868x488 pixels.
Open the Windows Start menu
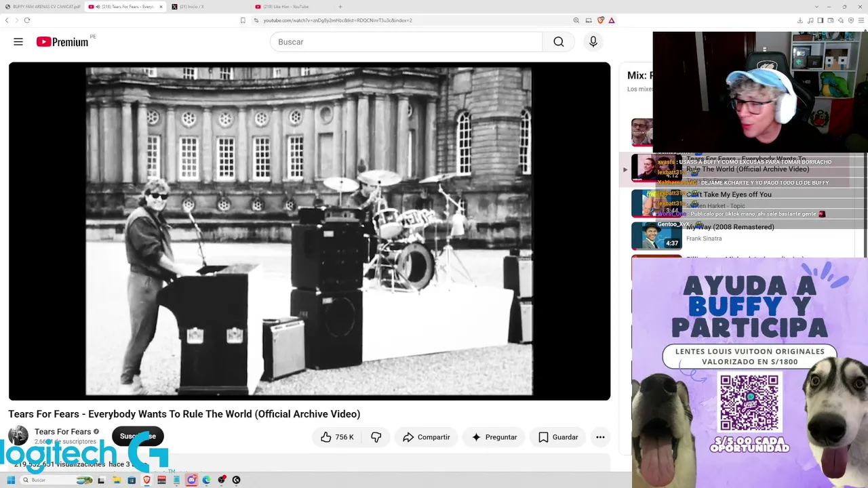pos(11,480)
